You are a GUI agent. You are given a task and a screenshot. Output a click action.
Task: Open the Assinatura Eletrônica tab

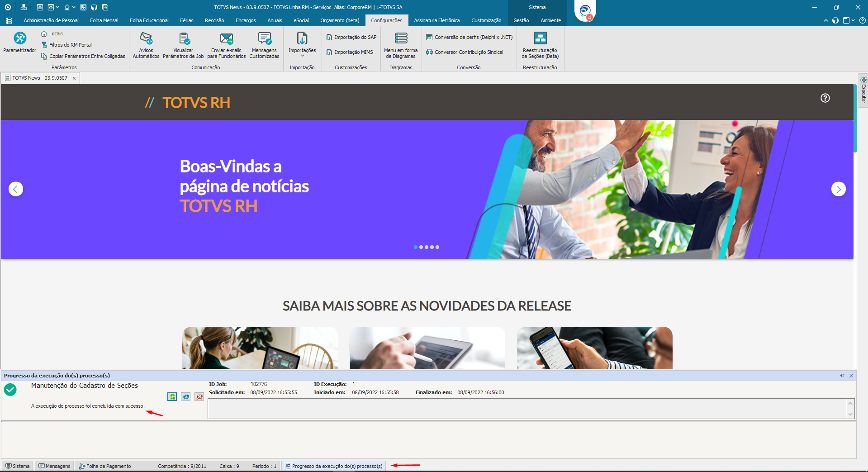tap(437, 20)
